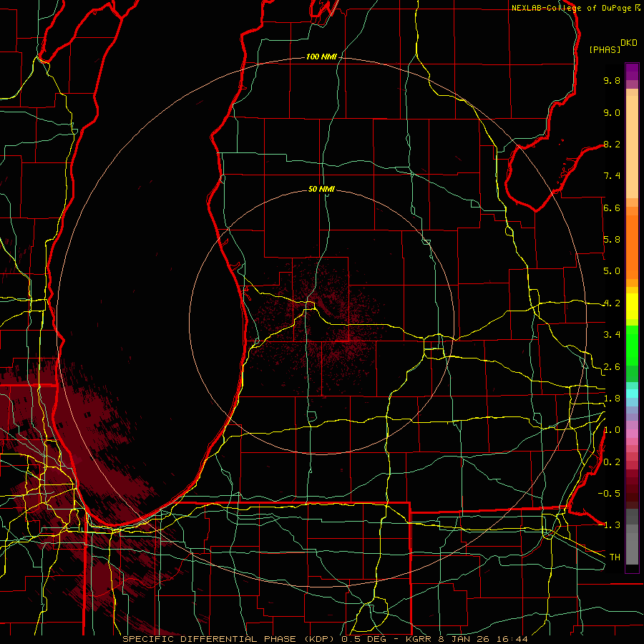The height and width of the screenshot is (644, 644).
Task: Click the 9.8 value on the color scale
Action: pyautogui.click(x=612, y=80)
